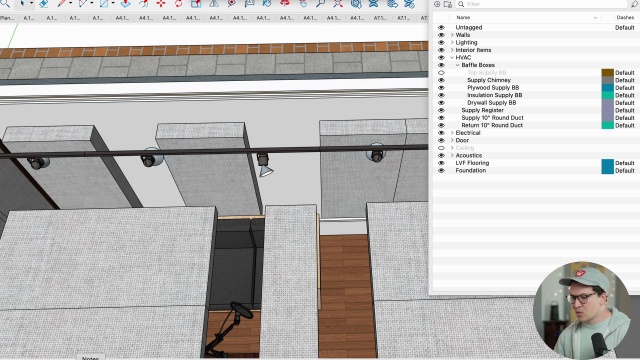Expand the Door tag folder
Screen dimensions: 640x360
coord(452,140)
